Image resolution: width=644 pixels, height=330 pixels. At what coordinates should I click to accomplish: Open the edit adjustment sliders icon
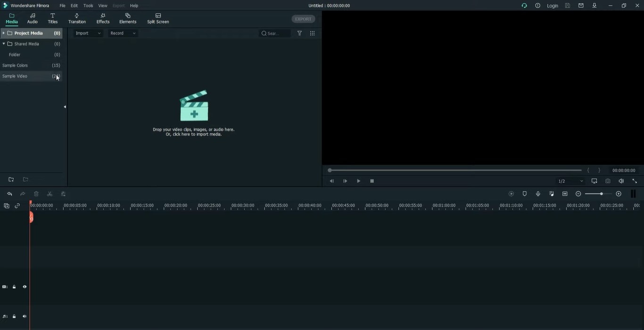63,194
